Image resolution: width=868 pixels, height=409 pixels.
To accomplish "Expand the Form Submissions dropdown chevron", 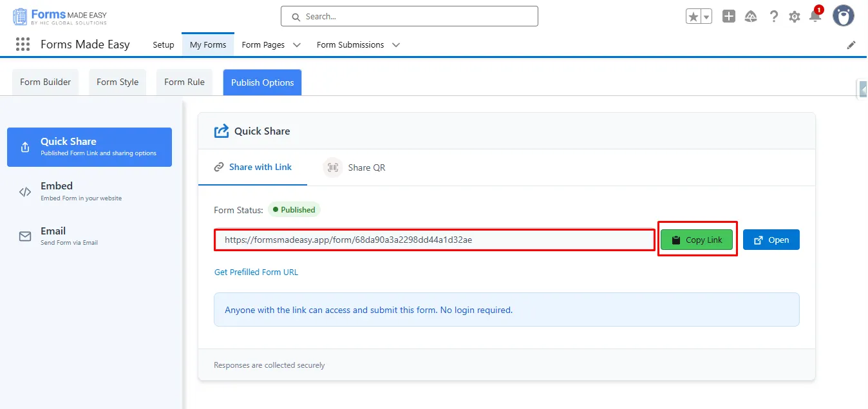I will click(396, 44).
